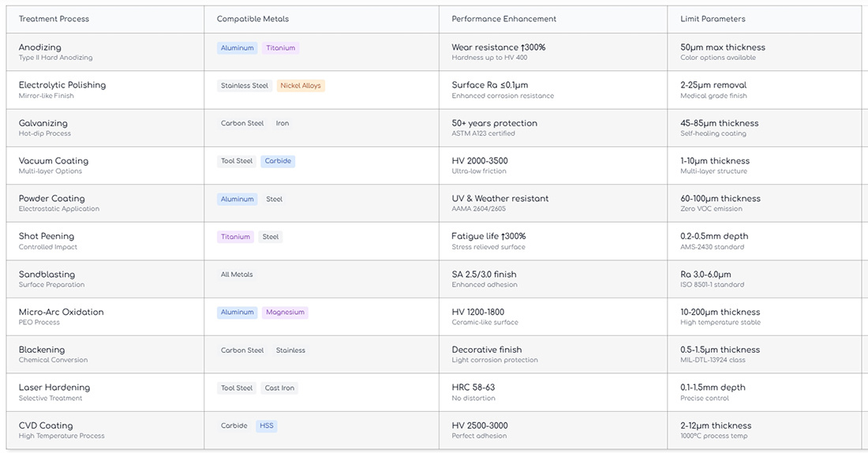Click the Compatible Metals column header
Image resolution: width=868 pixels, height=453 pixels.
(x=253, y=19)
